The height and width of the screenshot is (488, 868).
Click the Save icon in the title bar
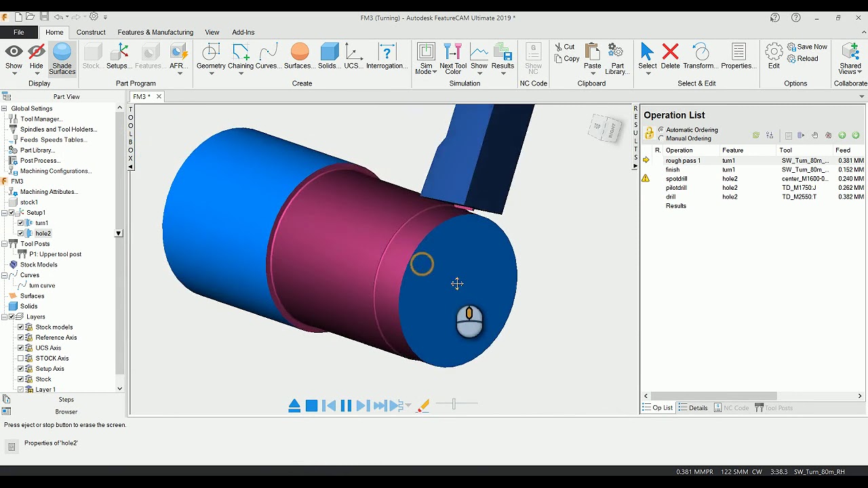pyautogui.click(x=44, y=17)
